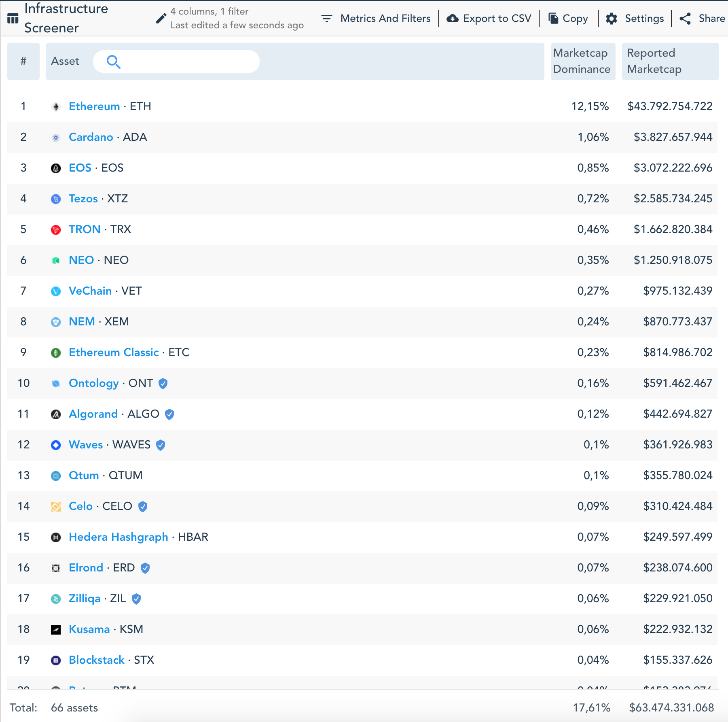Viewport: 728px width, 722px height.
Task: Open the Ethereum asset link
Action: 94,106
